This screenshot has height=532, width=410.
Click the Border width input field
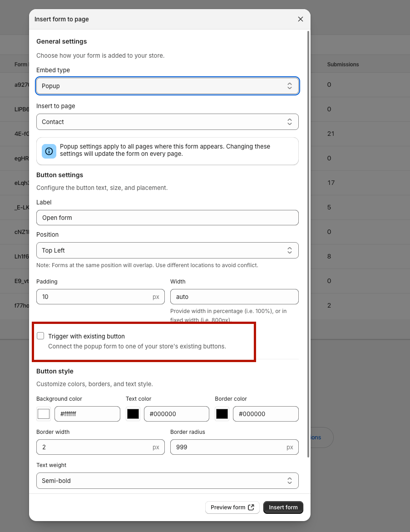point(100,447)
